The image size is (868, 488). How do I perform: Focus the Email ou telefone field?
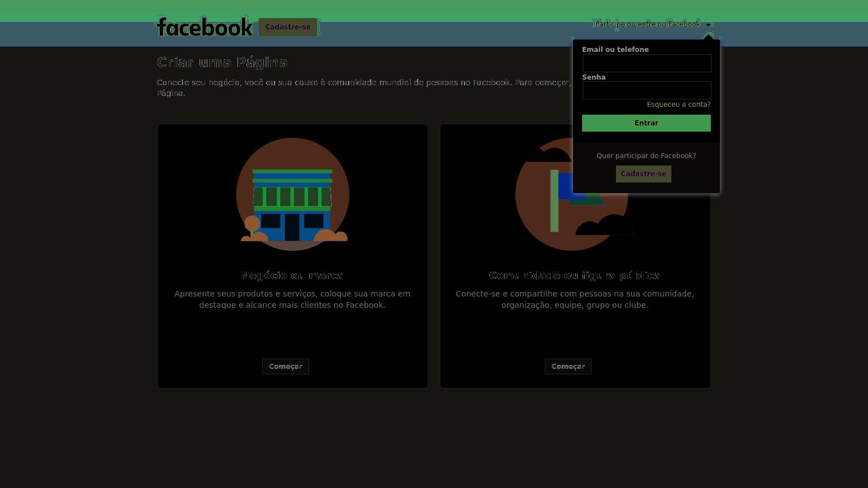646,63
